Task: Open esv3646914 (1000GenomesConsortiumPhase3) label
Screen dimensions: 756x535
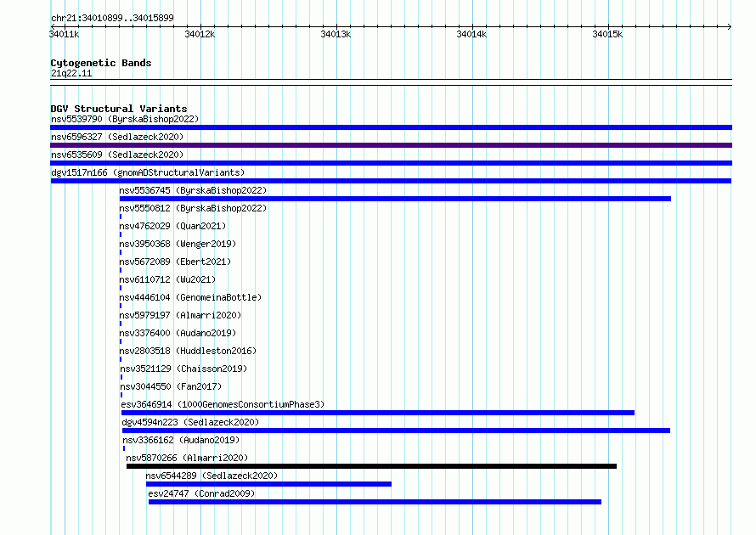Action: [x=223, y=404]
